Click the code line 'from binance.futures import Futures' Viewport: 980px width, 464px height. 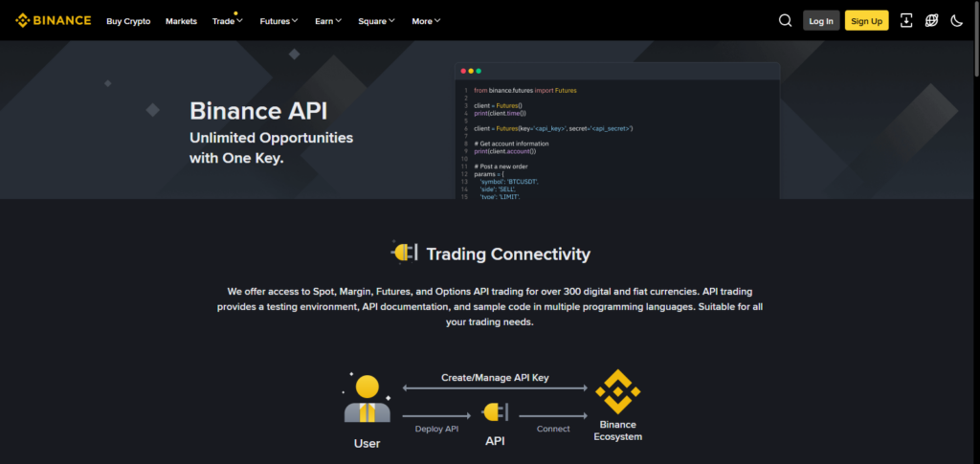(x=525, y=91)
